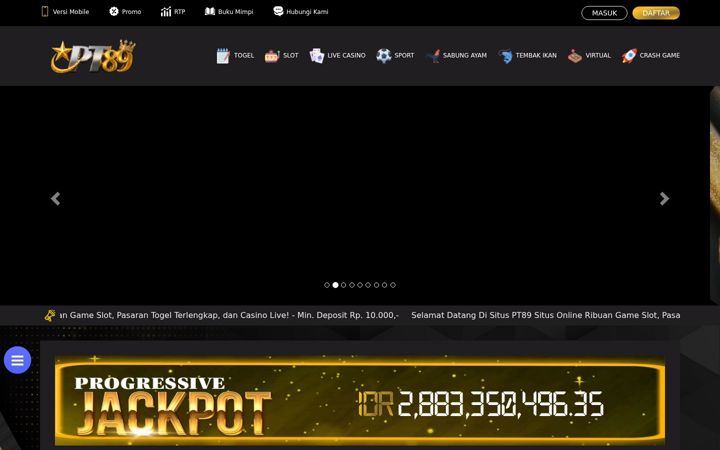Open the mobile phone icon for Versi Mobile
The image size is (720, 450).
(x=45, y=11)
